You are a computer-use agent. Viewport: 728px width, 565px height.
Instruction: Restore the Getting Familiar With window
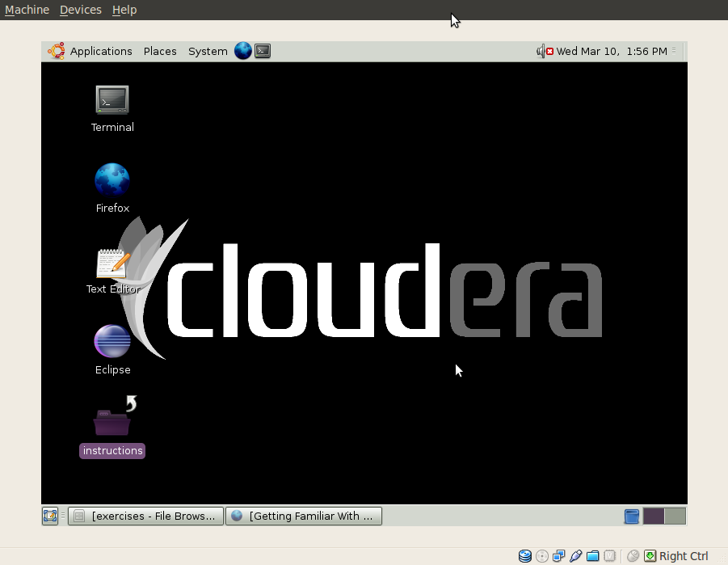click(303, 516)
